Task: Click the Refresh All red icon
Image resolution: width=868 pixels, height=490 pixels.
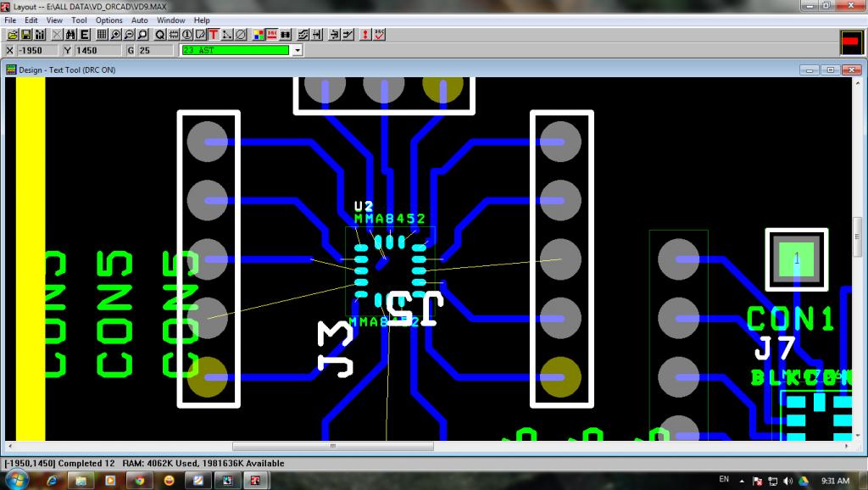Action: (x=365, y=34)
